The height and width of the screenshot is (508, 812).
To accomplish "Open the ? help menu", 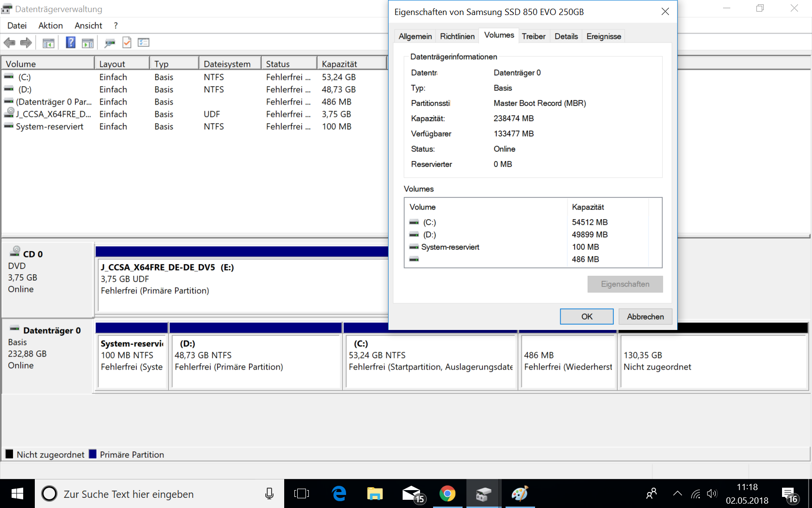I will [x=116, y=26].
